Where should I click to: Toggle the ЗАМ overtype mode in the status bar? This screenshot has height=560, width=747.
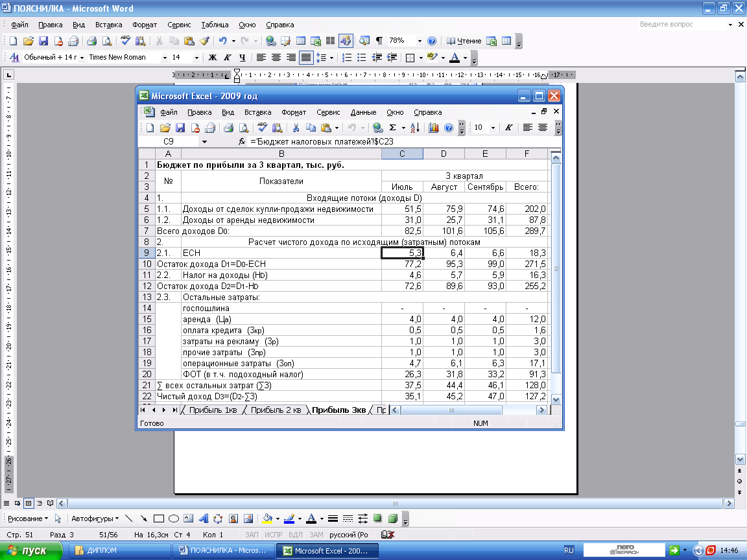[316, 535]
